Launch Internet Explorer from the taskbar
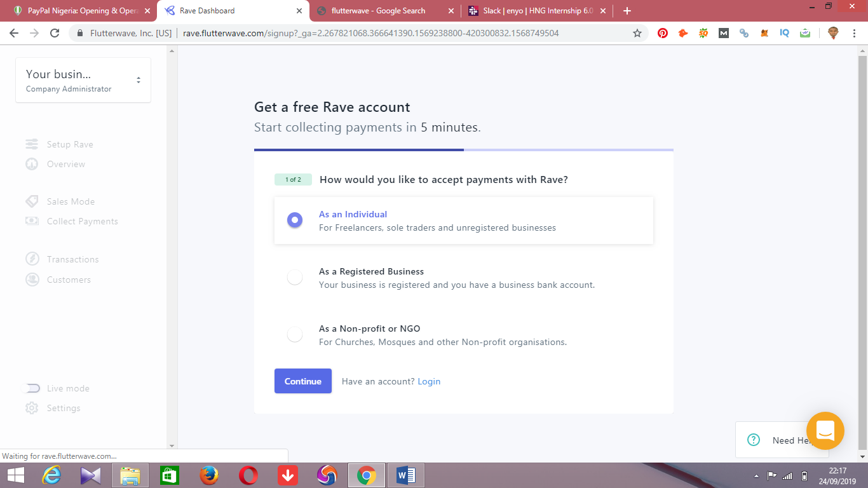The image size is (868, 488). (51, 475)
